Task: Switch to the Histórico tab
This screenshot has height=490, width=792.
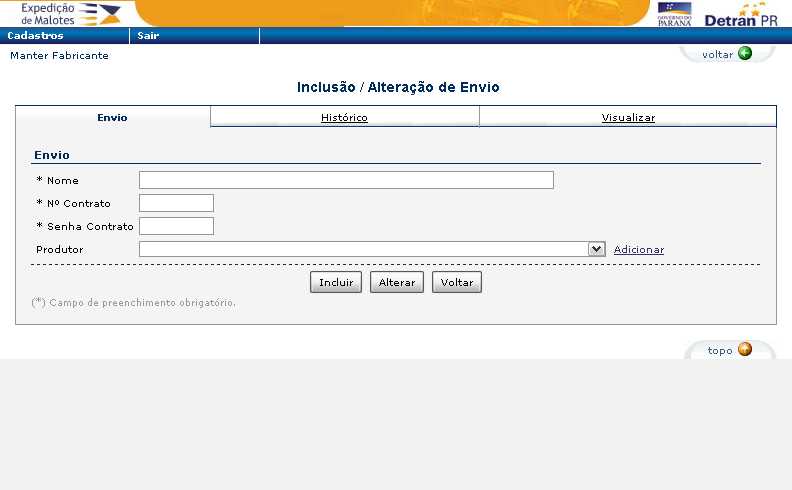Action: click(344, 118)
